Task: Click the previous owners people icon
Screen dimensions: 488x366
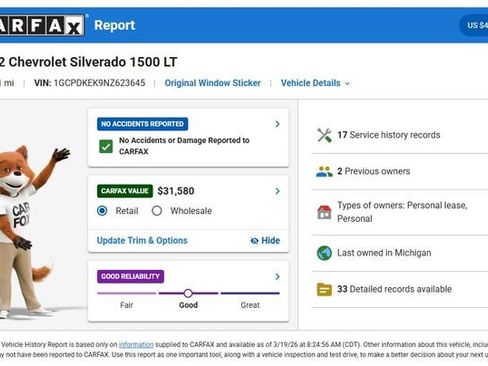Action: [324, 171]
